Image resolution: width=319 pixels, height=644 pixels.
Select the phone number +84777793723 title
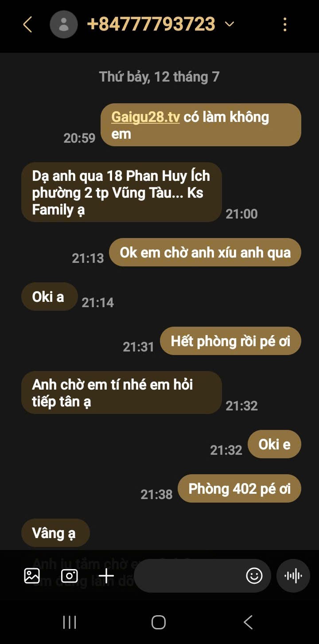[151, 24]
